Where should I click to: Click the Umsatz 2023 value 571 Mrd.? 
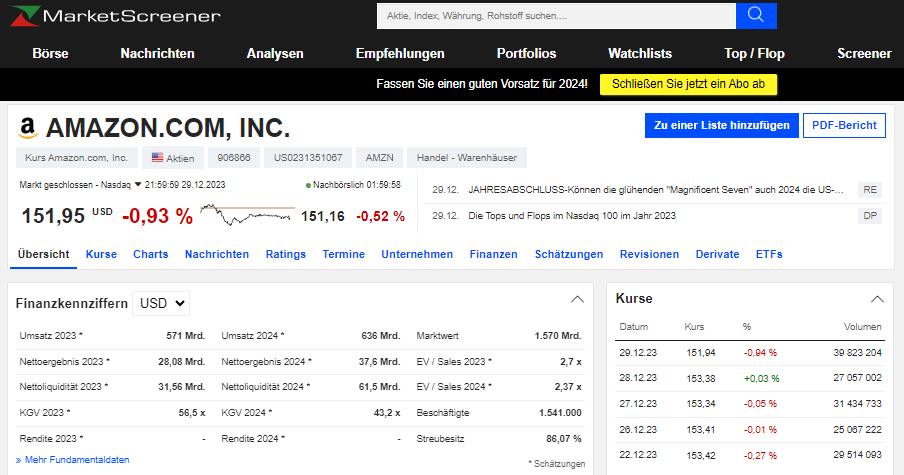[x=186, y=335]
